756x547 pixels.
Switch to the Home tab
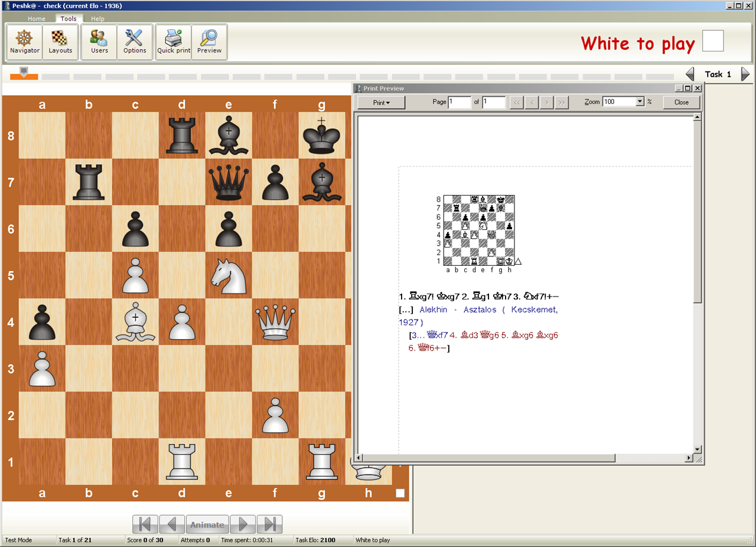click(37, 19)
